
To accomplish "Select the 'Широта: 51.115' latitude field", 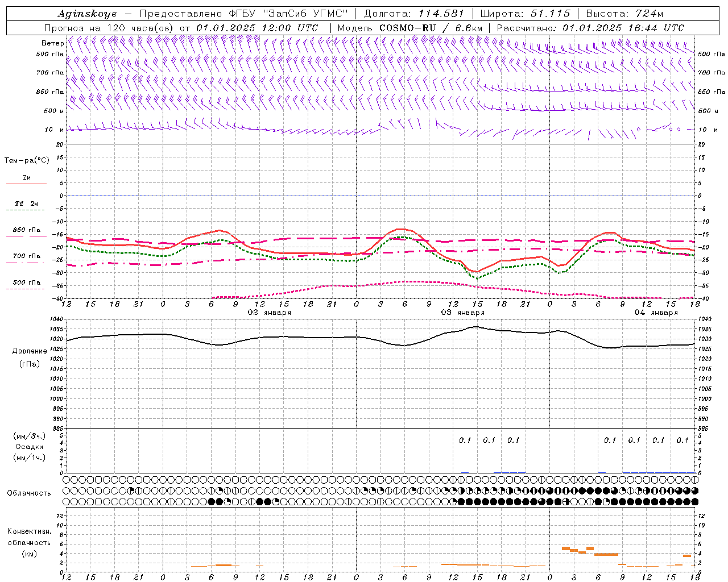I will click(x=525, y=14).
